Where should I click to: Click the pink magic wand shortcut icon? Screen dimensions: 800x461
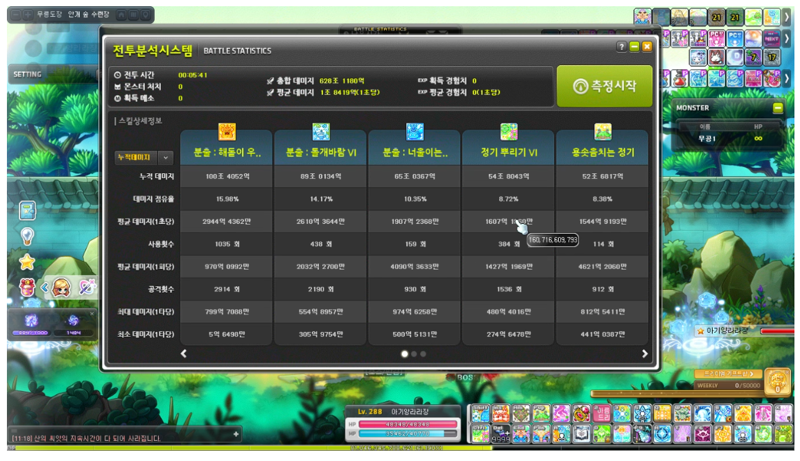[x=87, y=288]
